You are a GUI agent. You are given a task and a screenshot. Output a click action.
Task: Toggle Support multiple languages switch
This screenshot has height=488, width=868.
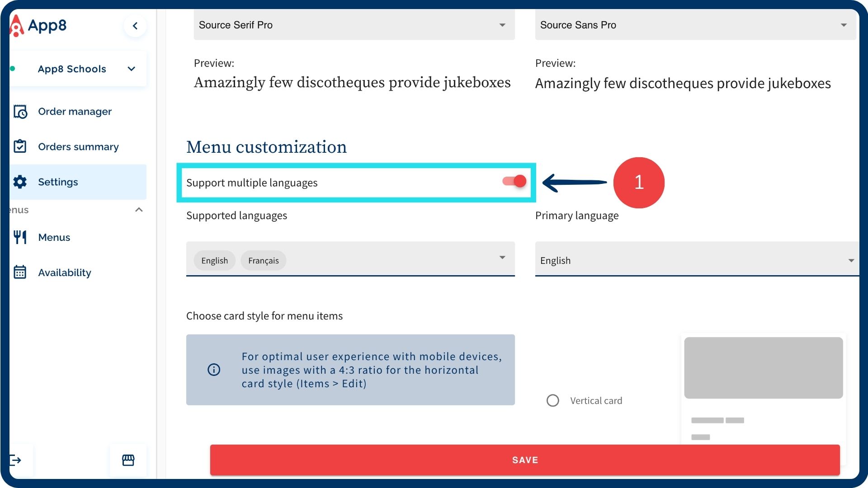tap(514, 182)
